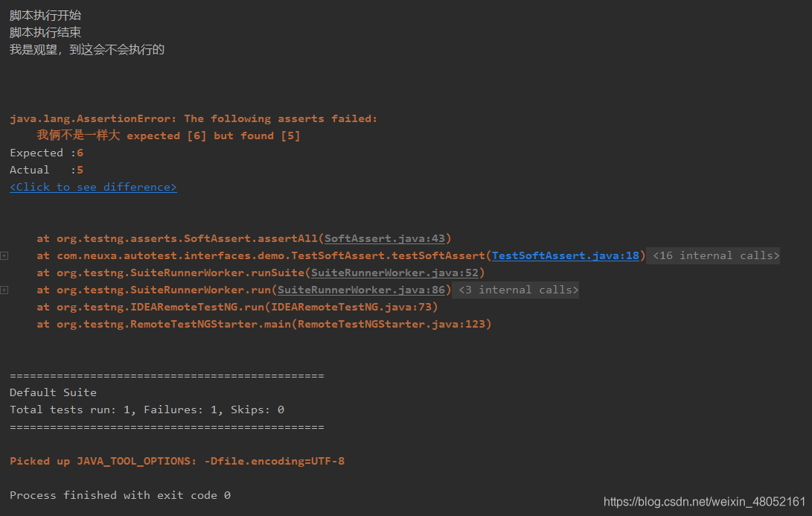Screen dimensions: 812x516
Task: Click the 'Total tests run: 1' summary line
Action: 147,410
